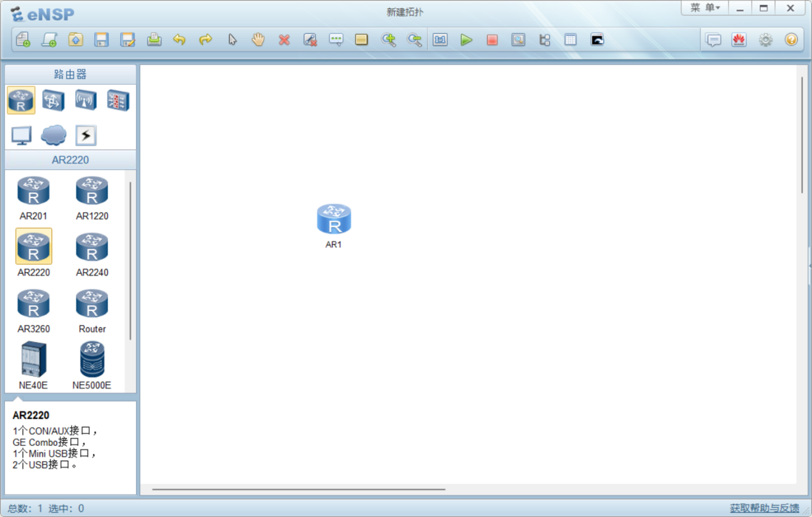This screenshot has width=812, height=517.
Task: Open the palette shape tool
Action: (361, 40)
